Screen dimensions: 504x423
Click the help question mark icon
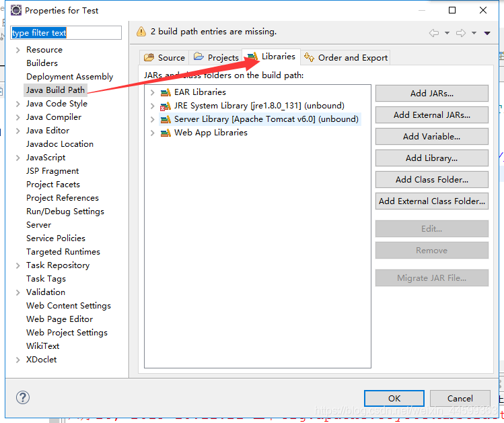point(23,397)
